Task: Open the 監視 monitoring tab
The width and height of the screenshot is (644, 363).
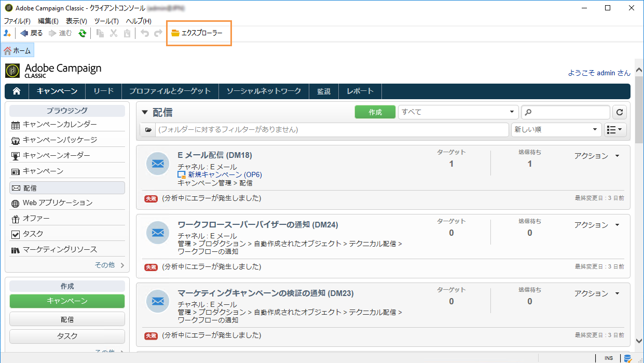Action: click(x=324, y=91)
